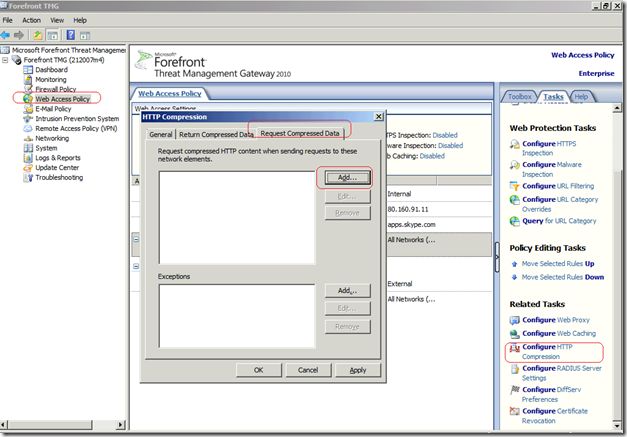Click the Web Access Policy content tab
The width and height of the screenshot is (627, 437).
170,94
